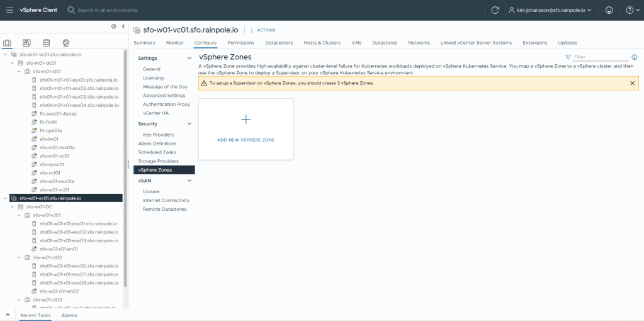
Task: Click the refresh icon in top bar
Action: coord(495,10)
